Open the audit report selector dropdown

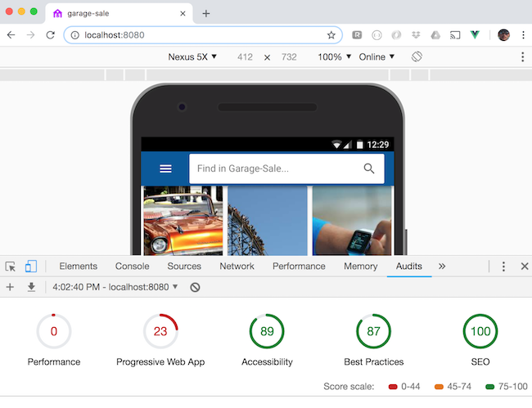[x=115, y=287]
